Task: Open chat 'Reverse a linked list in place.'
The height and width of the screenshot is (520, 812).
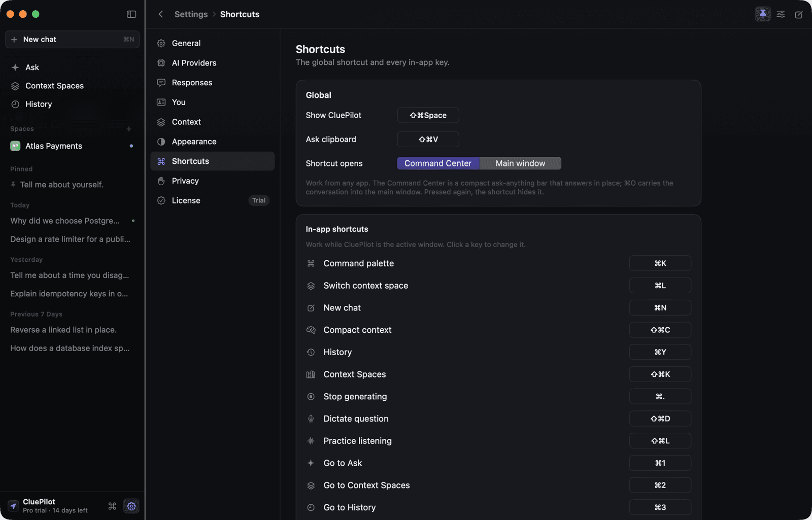Action: (72, 330)
